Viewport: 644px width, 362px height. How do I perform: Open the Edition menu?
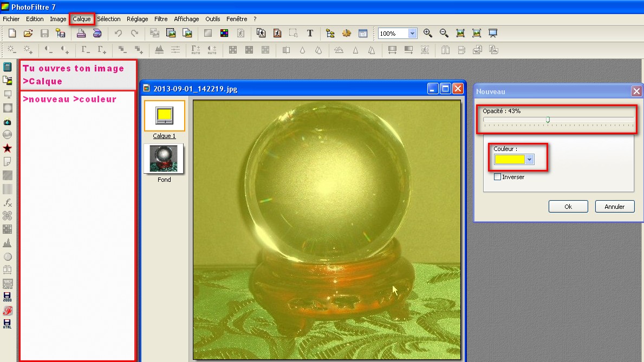[35, 19]
